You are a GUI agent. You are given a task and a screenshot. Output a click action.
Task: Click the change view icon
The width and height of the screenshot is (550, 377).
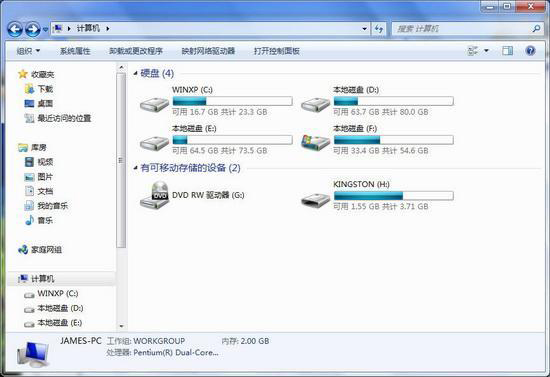[473, 51]
